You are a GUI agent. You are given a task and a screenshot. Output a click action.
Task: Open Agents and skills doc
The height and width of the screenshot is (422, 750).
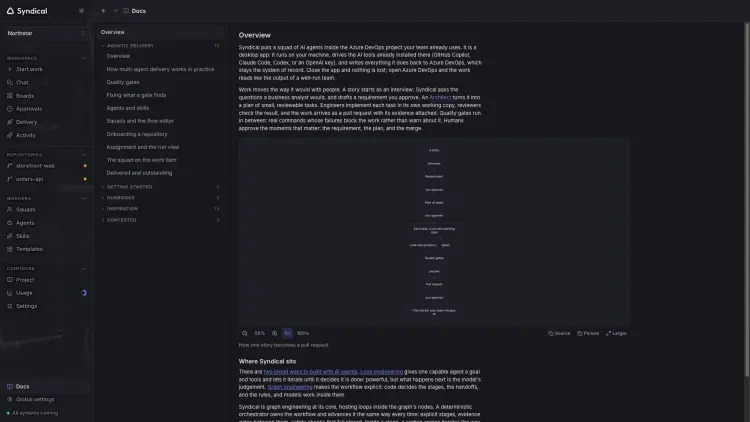127,108
